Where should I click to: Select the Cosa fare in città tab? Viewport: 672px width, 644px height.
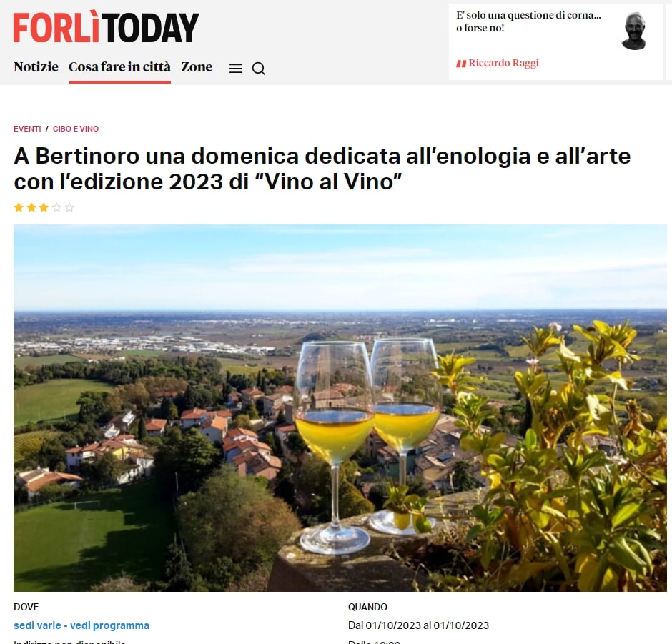(119, 67)
